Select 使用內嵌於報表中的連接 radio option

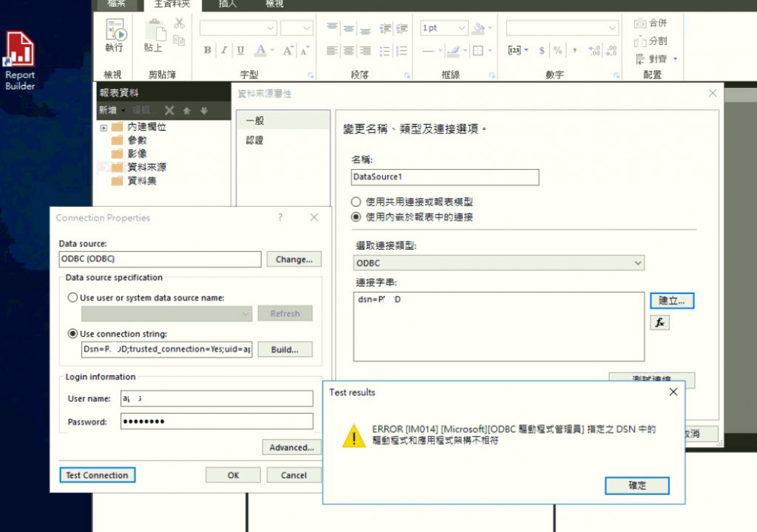356,216
